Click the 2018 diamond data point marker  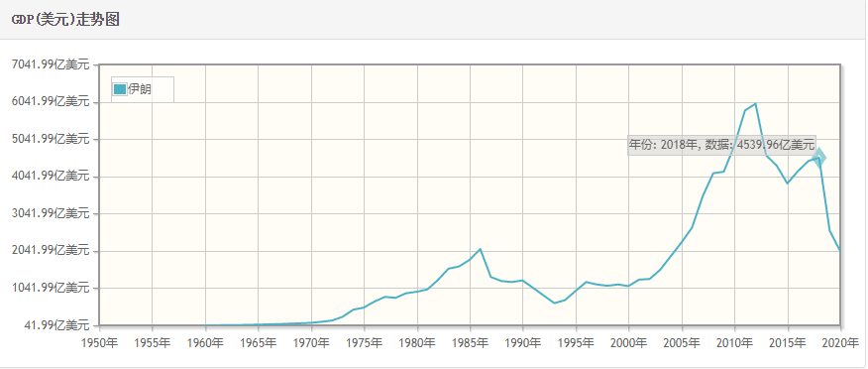click(x=819, y=158)
